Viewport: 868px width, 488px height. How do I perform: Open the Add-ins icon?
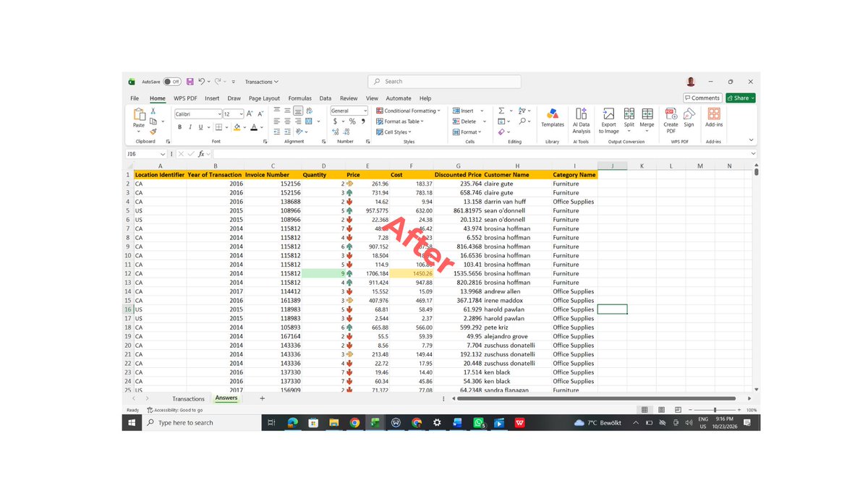click(x=714, y=118)
